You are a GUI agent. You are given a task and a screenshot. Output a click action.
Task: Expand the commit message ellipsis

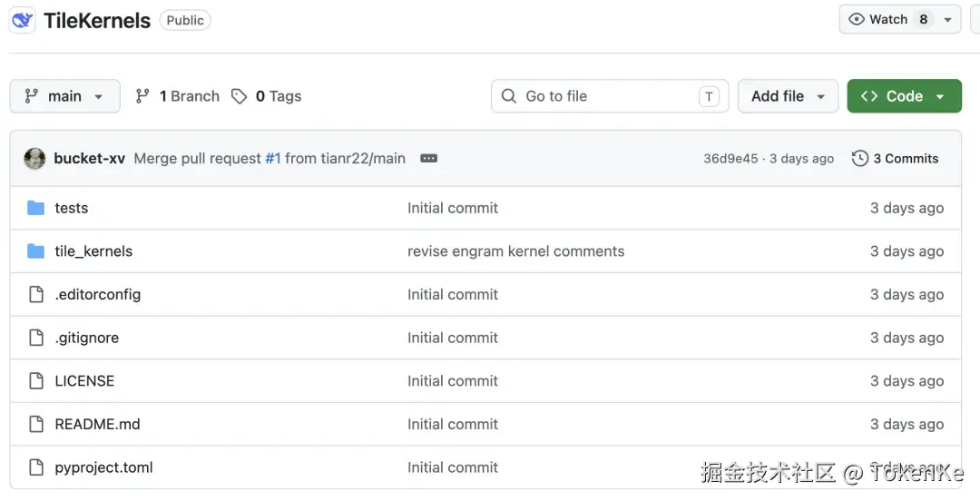tap(429, 158)
